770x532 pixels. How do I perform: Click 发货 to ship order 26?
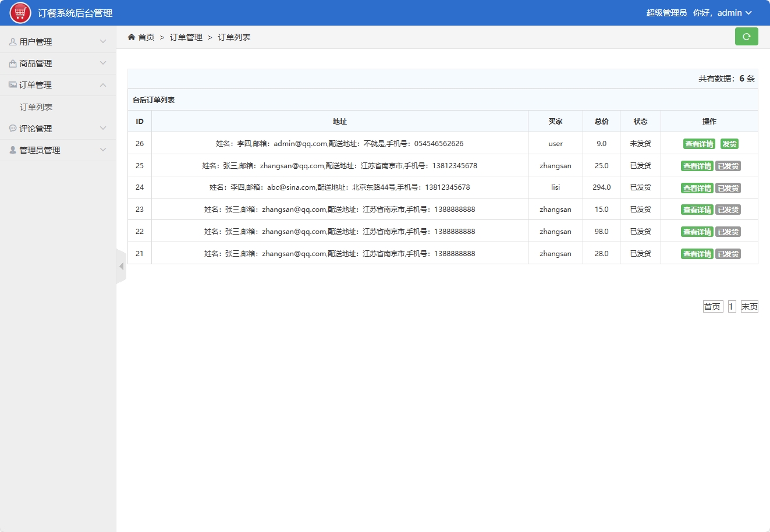729,143
